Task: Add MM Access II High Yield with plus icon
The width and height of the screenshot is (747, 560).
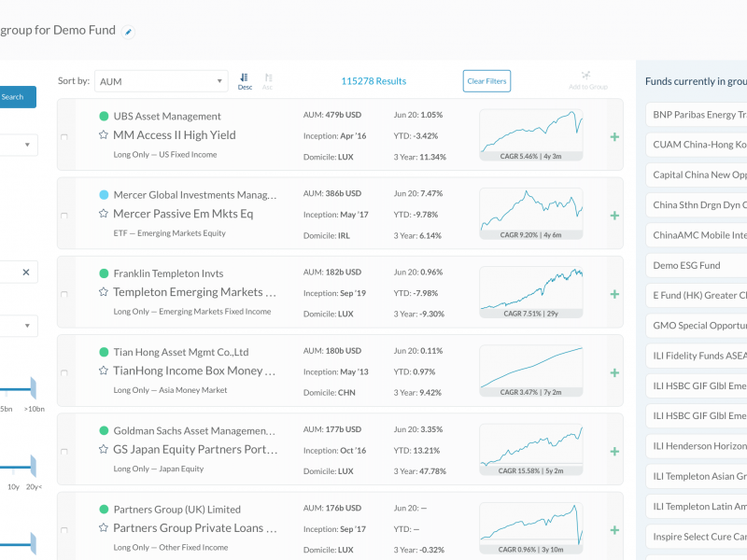Action: pyautogui.click(x=614, y=137)
